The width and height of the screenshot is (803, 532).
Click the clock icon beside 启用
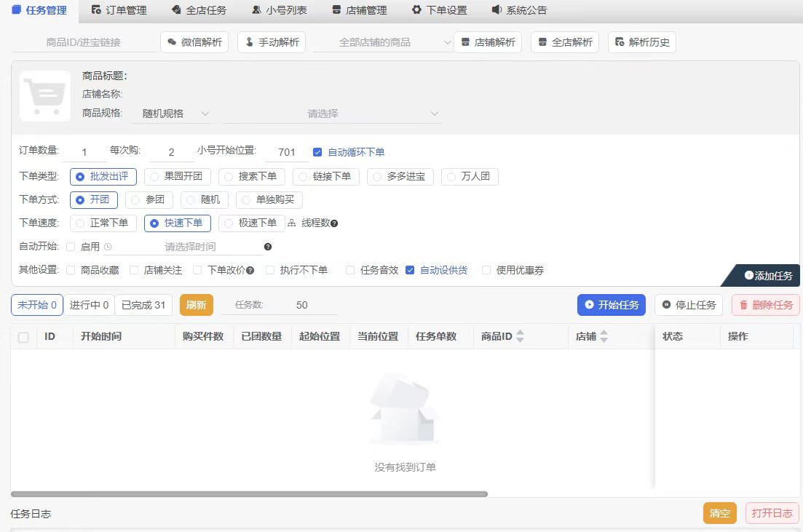(x=108, y=247)
